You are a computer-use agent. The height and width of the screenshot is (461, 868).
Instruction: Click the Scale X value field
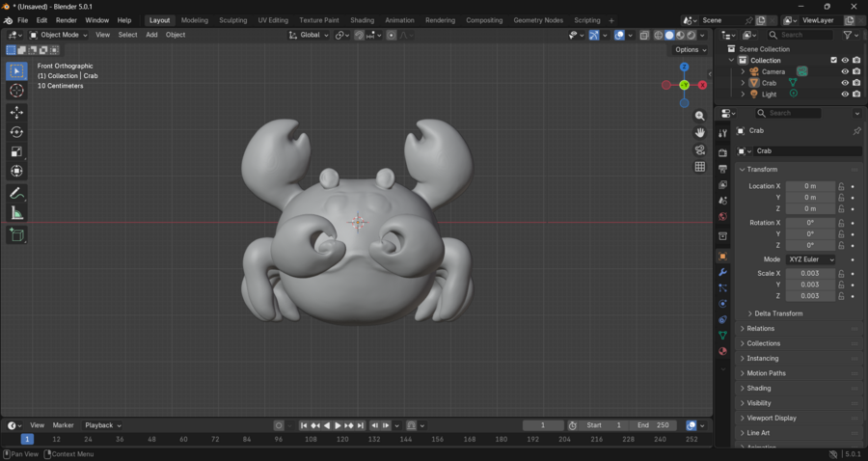[x=810, y=273]
